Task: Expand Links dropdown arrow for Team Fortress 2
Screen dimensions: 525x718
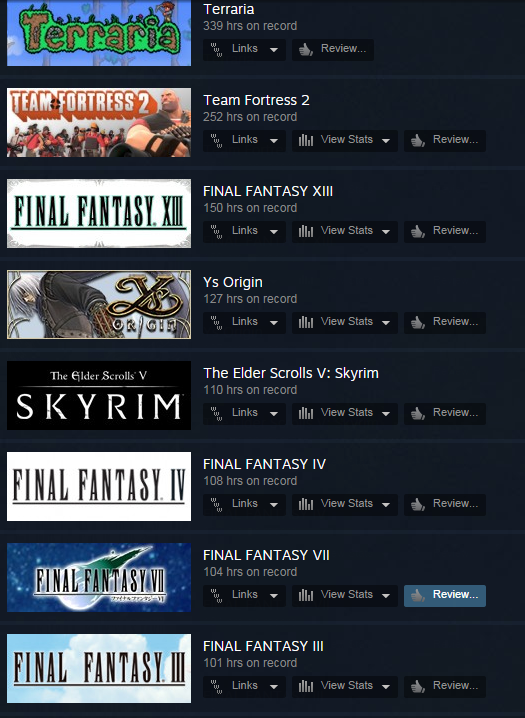Action: tap(274, 141)
